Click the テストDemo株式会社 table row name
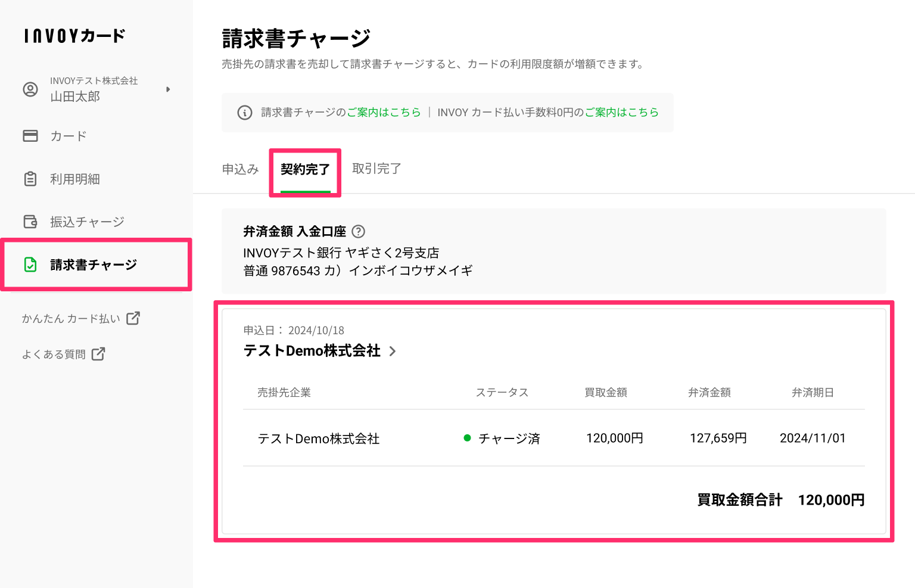The width and height of the screenshot is (915, 588). pyautogui.click(x=319, y=438)
